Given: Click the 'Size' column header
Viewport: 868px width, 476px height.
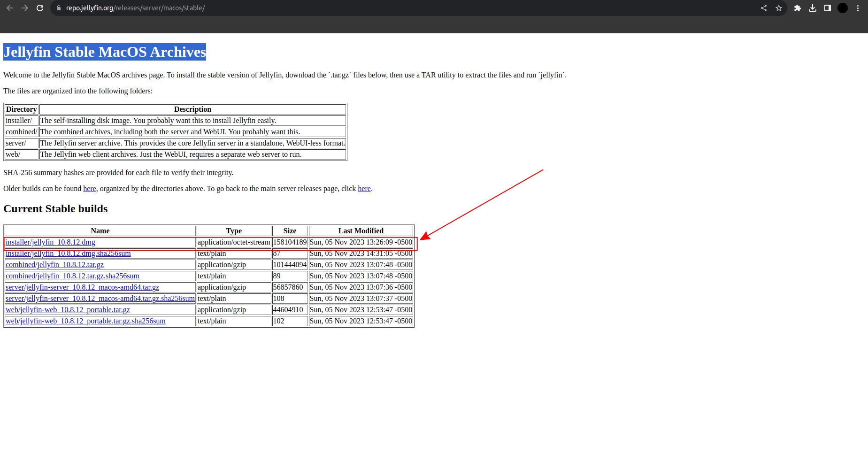Looking at the screenshot, I should (x=290, y=231).
